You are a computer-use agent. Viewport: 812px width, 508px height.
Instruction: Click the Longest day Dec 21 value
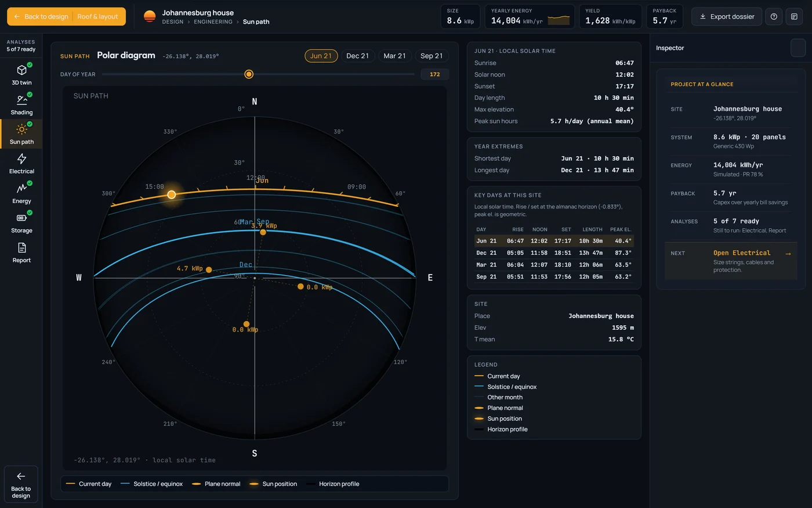click(597, 170)
